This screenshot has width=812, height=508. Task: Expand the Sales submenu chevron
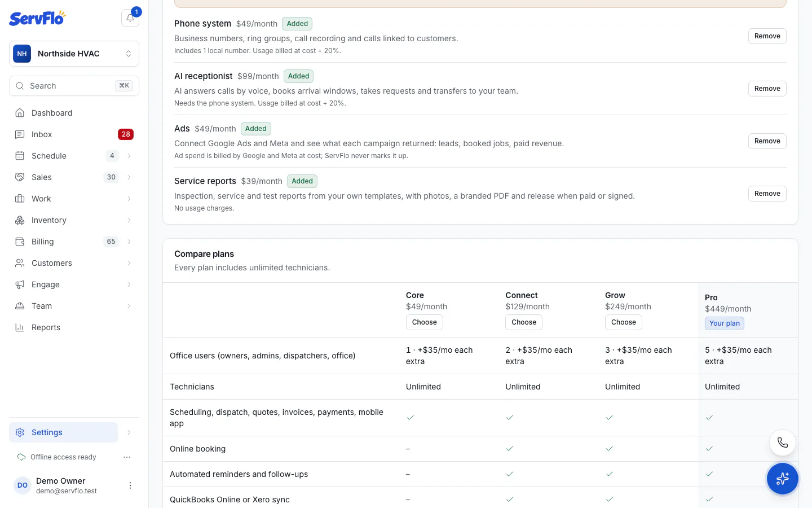[129, 177]
